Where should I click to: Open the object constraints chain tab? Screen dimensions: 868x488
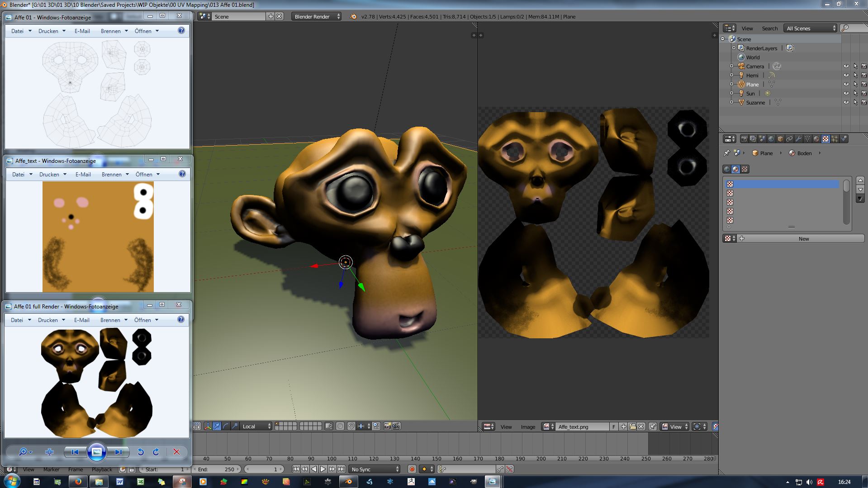pos(789,139)
